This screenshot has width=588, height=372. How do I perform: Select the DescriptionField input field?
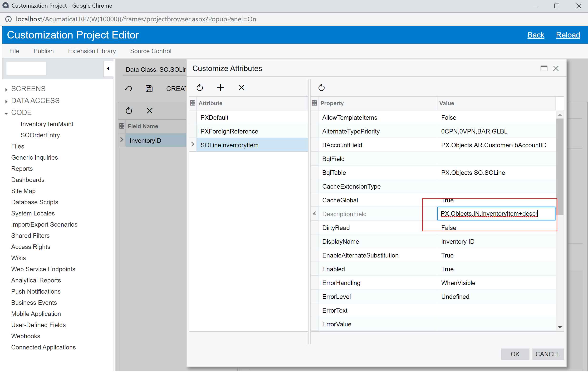(495, 214)
